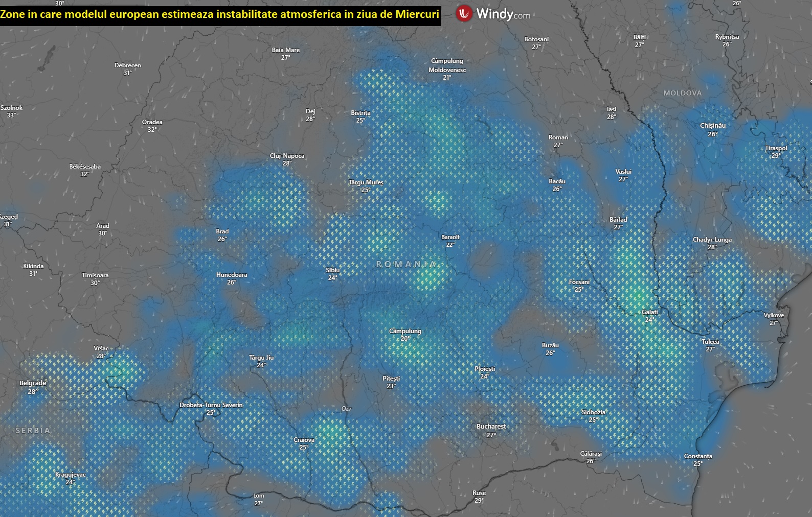Click the Iași city label

point(612,109)
